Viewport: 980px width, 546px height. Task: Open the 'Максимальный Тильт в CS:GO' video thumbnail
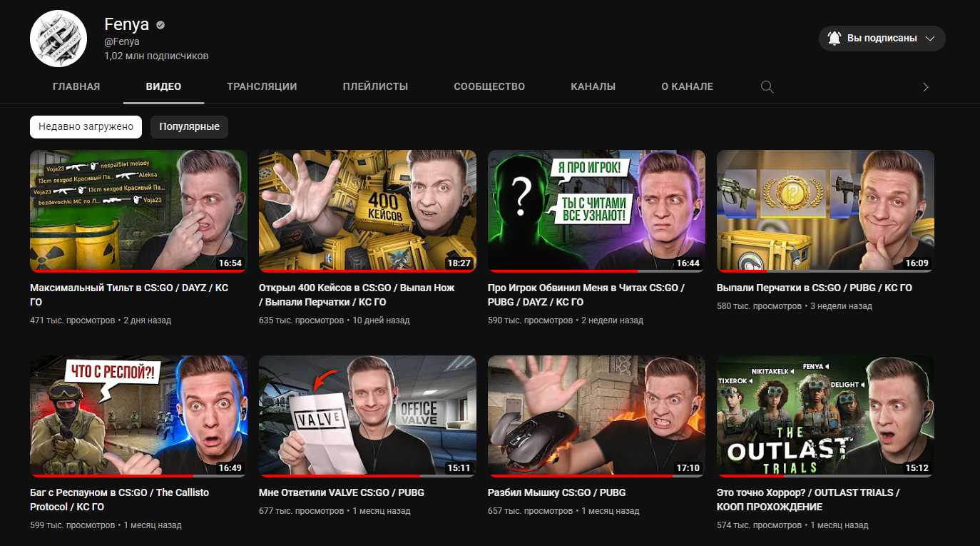click(138, 211)
